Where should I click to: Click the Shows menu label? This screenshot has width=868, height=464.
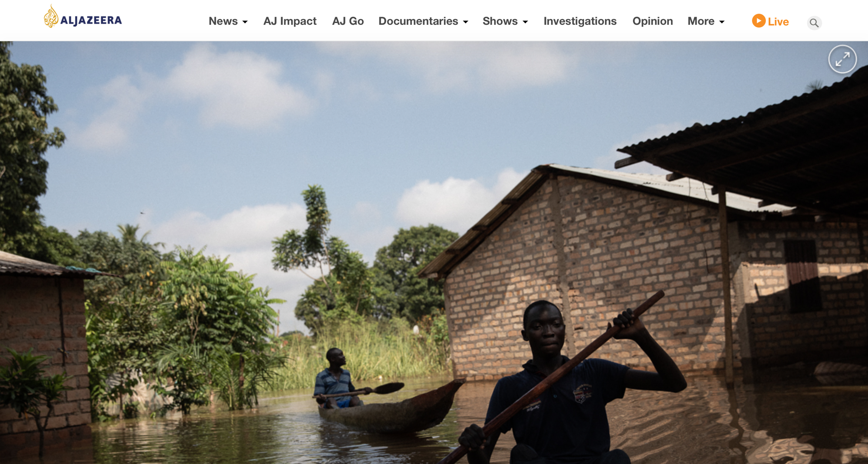500,21
